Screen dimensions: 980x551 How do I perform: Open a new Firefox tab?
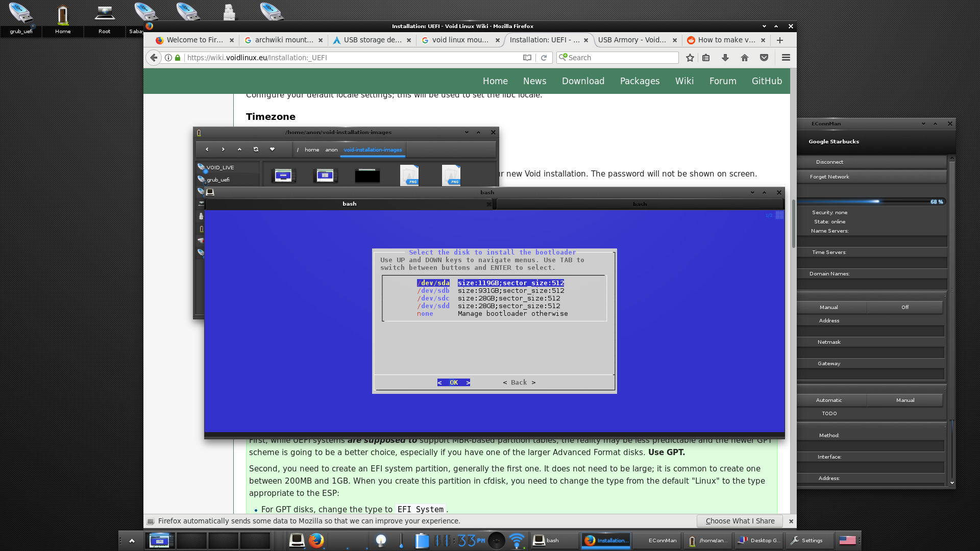pos(779,40)
